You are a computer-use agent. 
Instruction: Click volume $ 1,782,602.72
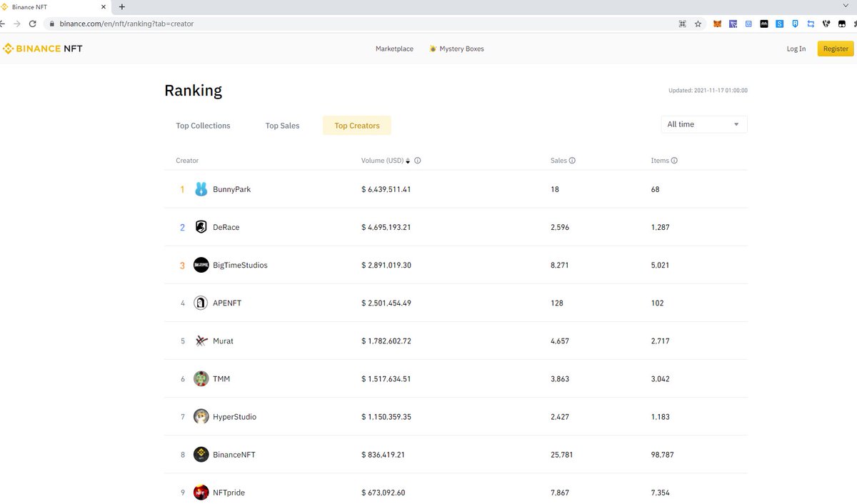coord(386,341)
